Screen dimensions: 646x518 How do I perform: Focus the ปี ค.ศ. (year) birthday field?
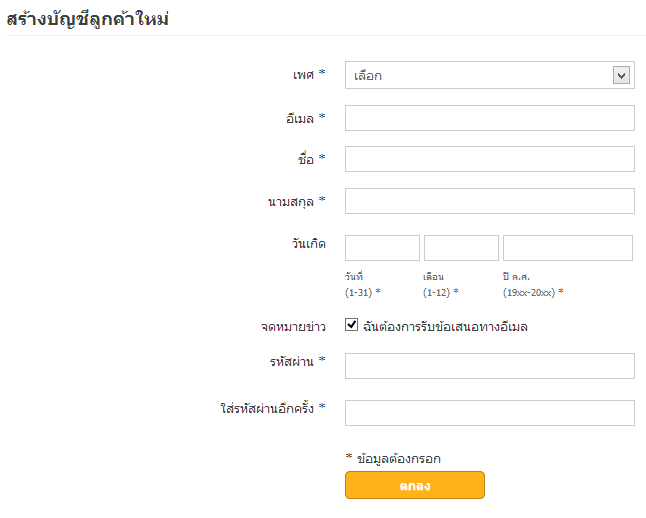pyautogui.click(x=567, y=248)
